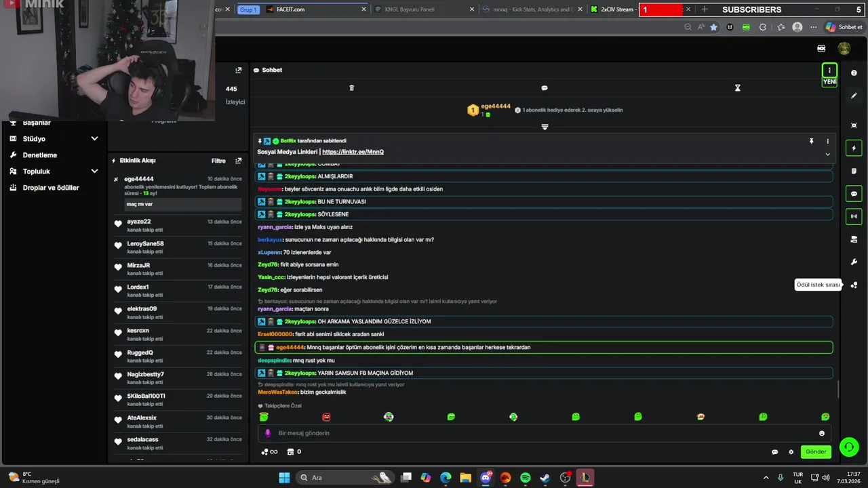Click the zoom out magnifier in address bar

(688, 27)
